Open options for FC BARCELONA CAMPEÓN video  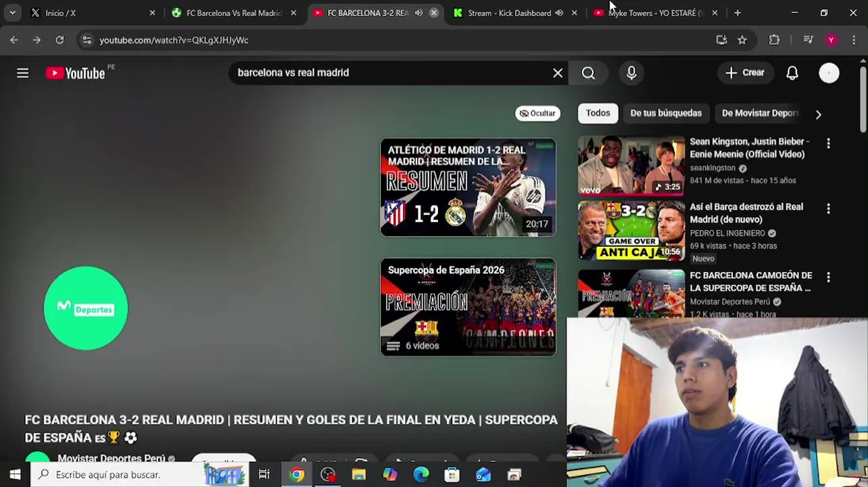click(828, 277)
